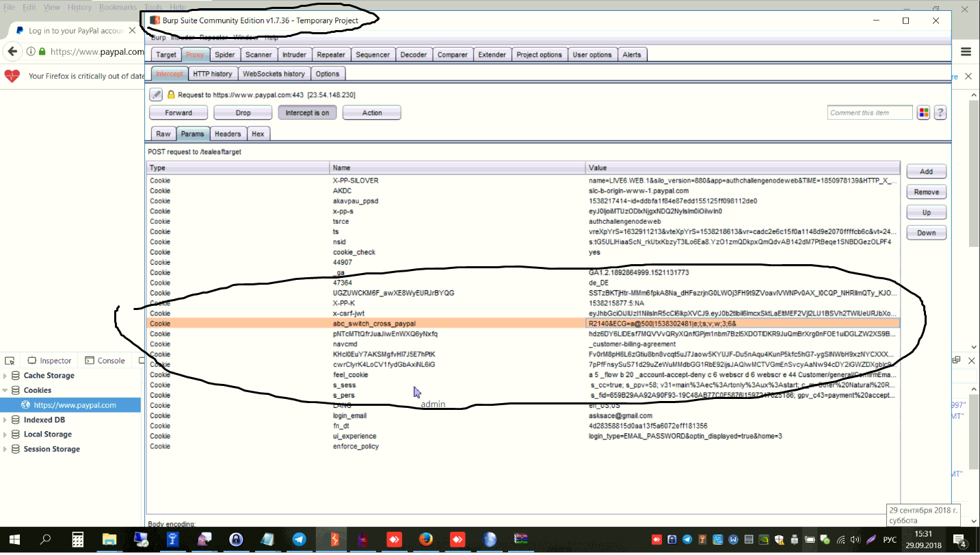Open devtools Inspector tab

click(x=49, y=361)
